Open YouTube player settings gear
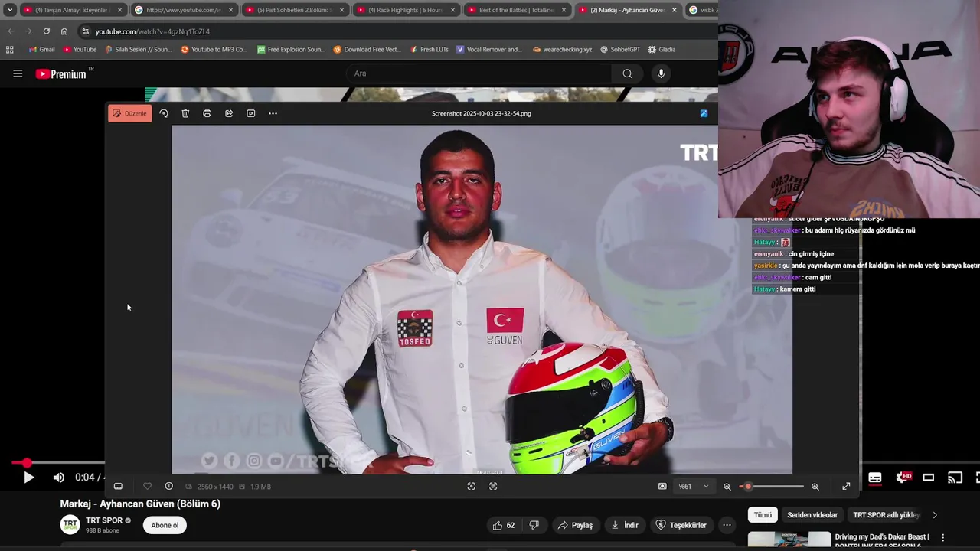980x551 pixels. click(902, 478)
